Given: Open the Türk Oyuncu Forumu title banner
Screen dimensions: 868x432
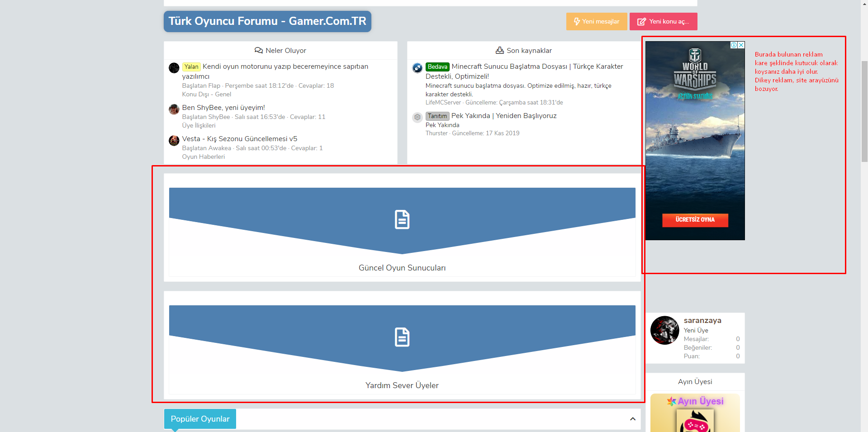Looking at the screenshot, I should (x=267, y=21).
